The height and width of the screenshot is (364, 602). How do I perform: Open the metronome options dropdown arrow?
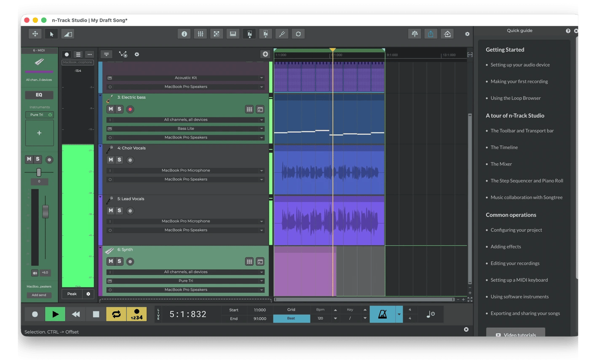coord(399,314)
